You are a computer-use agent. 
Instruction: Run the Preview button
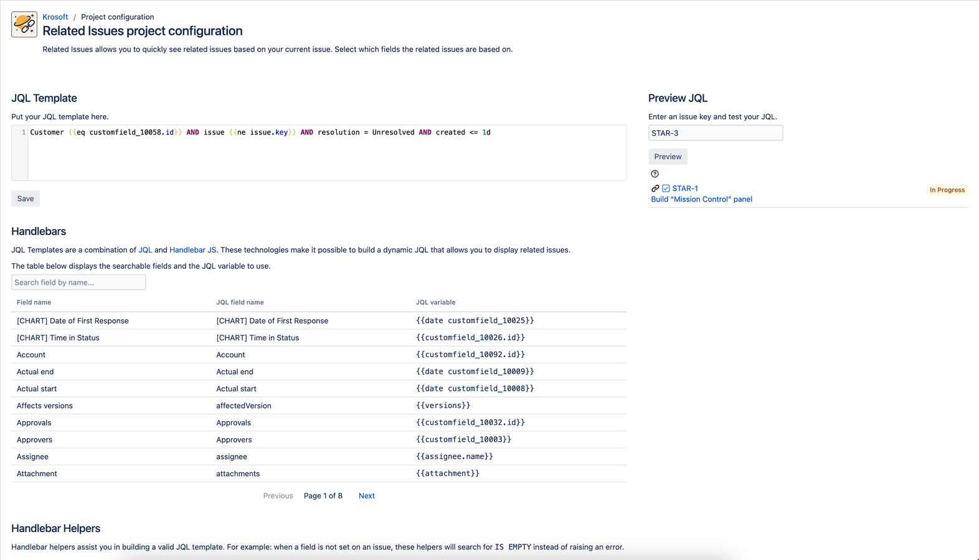668,156
